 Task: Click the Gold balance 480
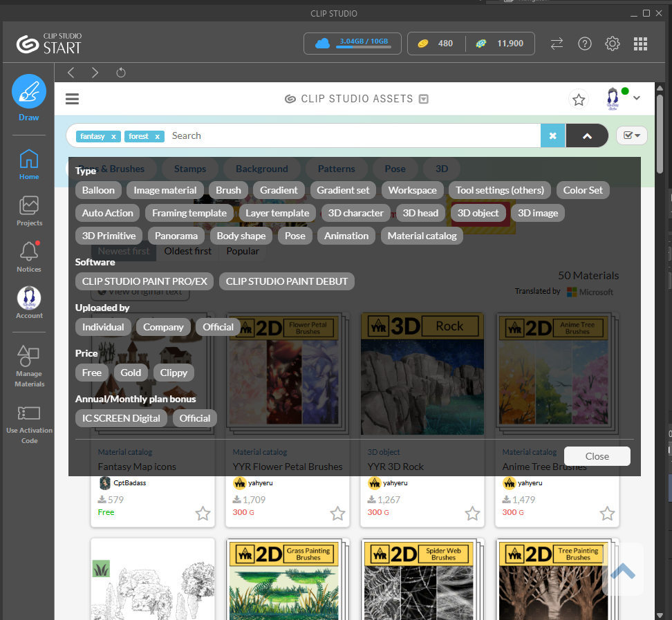tap(436, 44)
